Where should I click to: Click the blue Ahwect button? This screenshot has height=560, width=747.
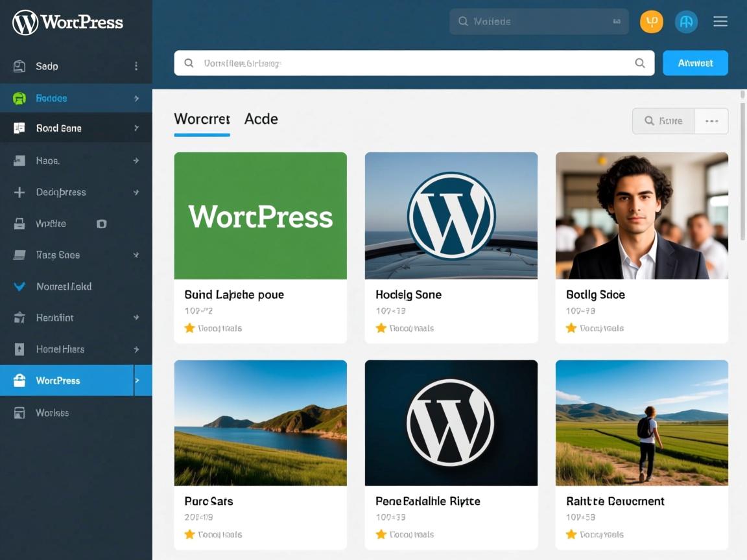695,64
